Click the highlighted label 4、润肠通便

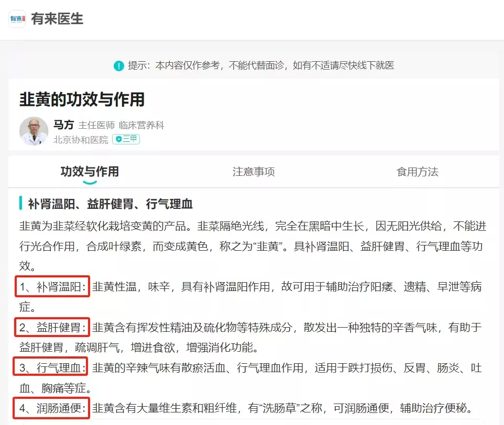pyautogui.click(x=51, y=408)
